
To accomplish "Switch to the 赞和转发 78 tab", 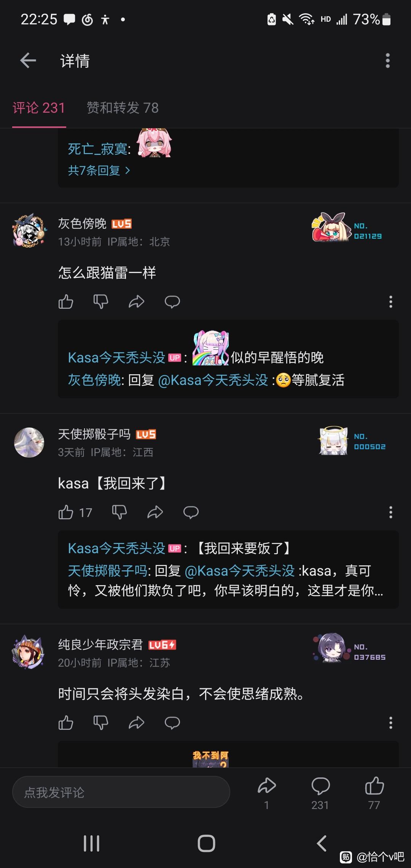I will [x=123, y=108].
